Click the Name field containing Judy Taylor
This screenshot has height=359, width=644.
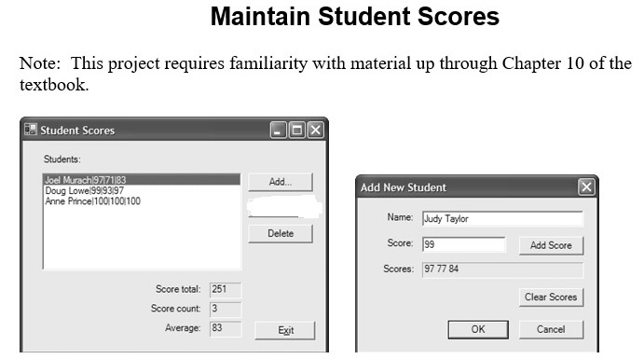tap(502, 218)
